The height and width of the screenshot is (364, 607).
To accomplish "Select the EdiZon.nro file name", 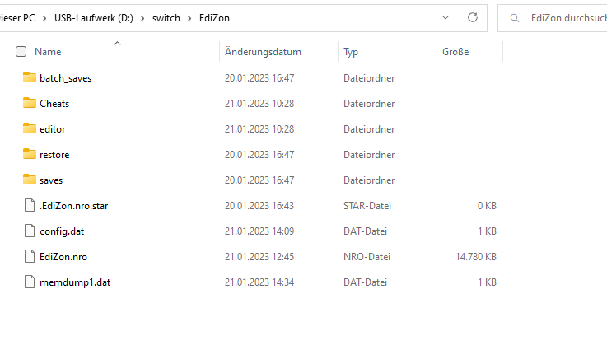I will (63, 257).
